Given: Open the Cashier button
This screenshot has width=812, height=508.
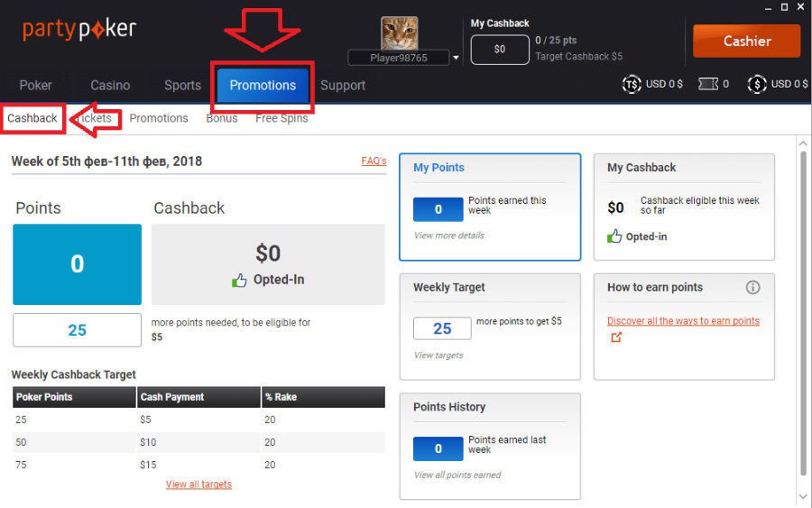Looking at the screenshot, I should 746,41.
